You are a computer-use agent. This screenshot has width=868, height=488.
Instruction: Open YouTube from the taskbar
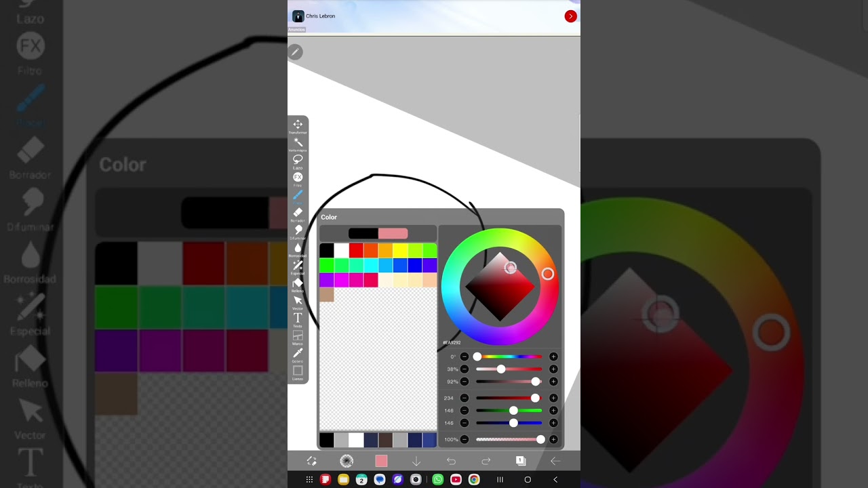point(456,479)
